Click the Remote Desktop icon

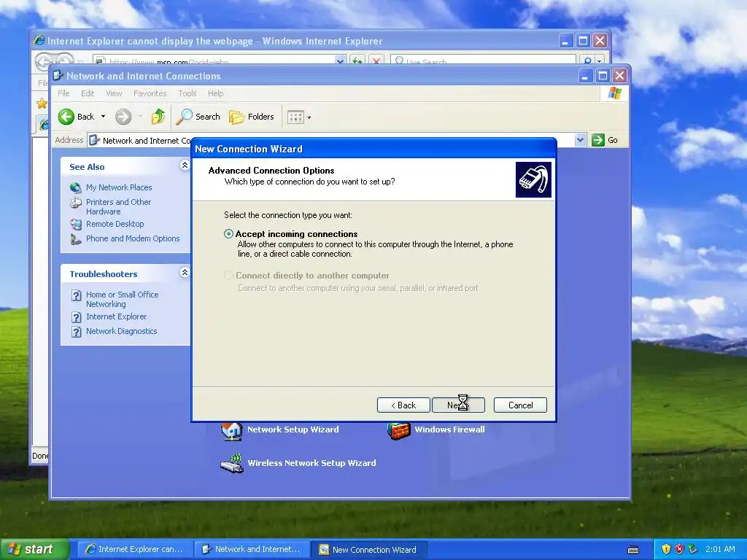pyautogui.click(x=76, y=225)
